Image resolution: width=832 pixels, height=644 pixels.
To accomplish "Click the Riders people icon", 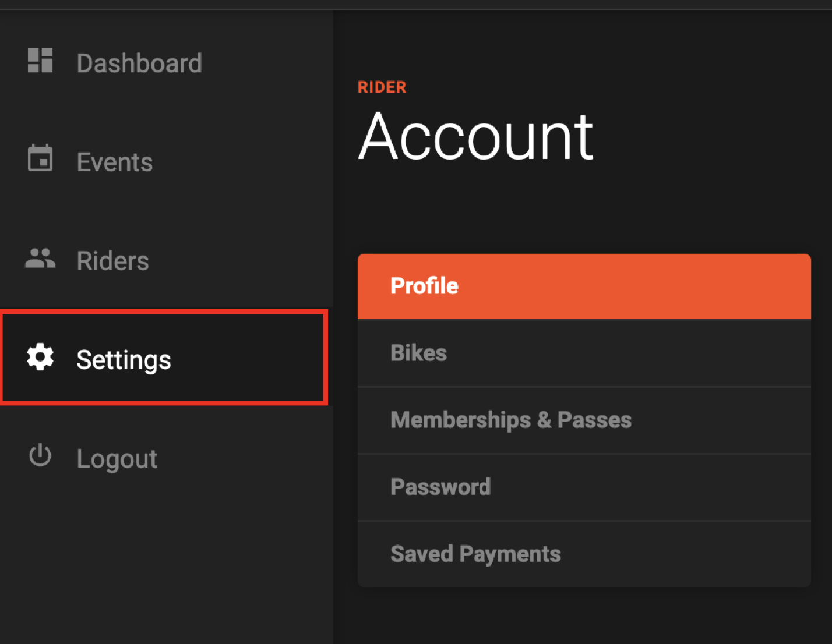I will pos(40,258).
